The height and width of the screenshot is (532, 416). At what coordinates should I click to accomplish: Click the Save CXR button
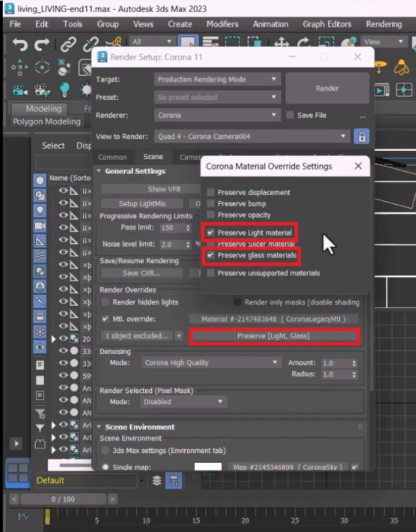pos(142,273)
